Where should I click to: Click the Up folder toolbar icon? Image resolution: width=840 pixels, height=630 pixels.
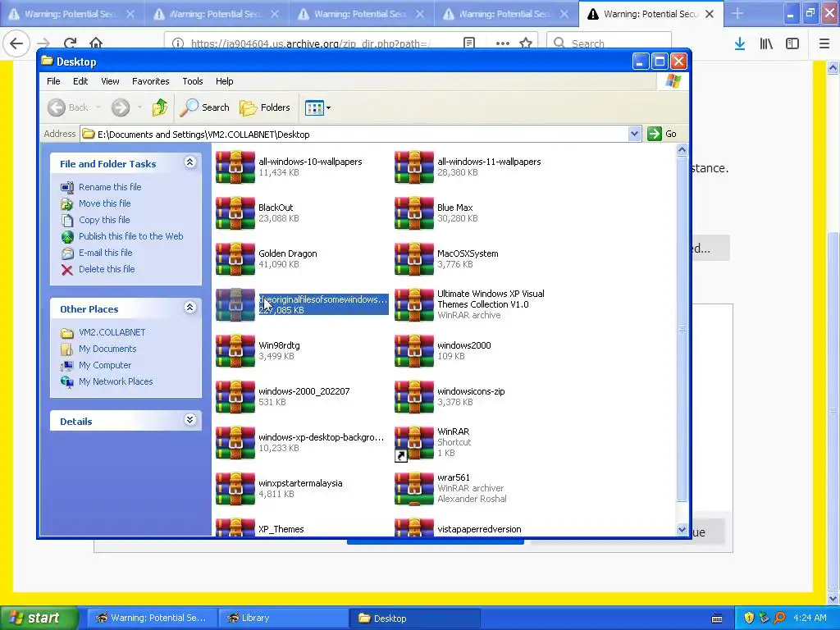pyautogui.click(x=160, y=107)
